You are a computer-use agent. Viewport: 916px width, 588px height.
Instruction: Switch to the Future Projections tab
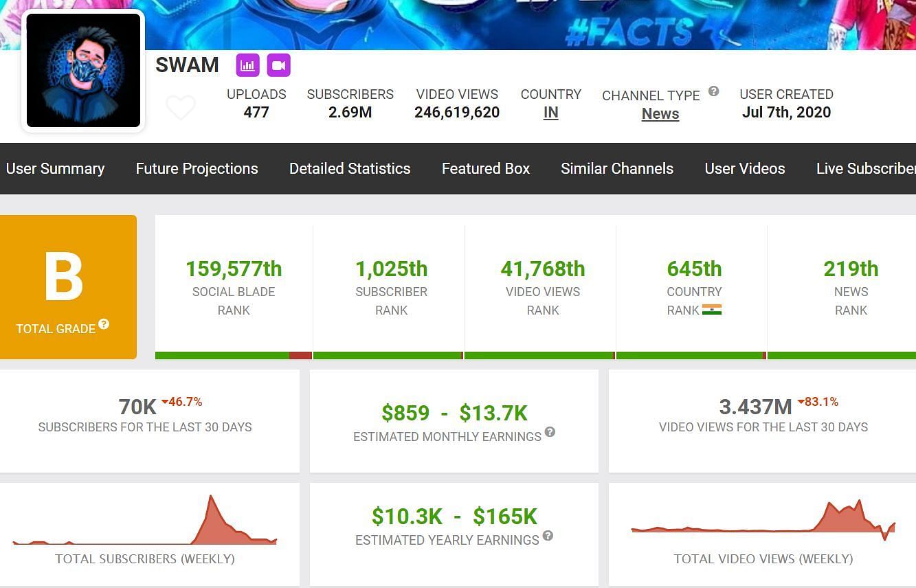(x=197, y=168)
